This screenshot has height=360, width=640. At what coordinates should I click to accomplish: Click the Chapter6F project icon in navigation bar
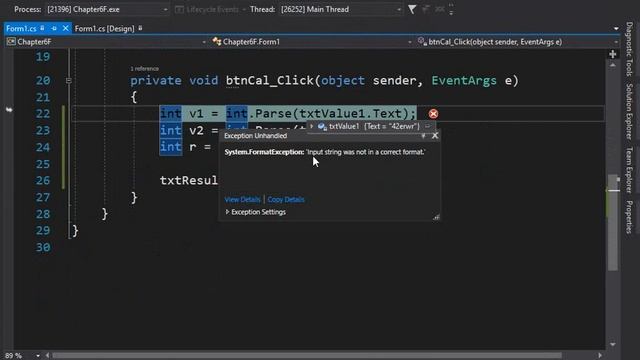(x=11, y=42)
